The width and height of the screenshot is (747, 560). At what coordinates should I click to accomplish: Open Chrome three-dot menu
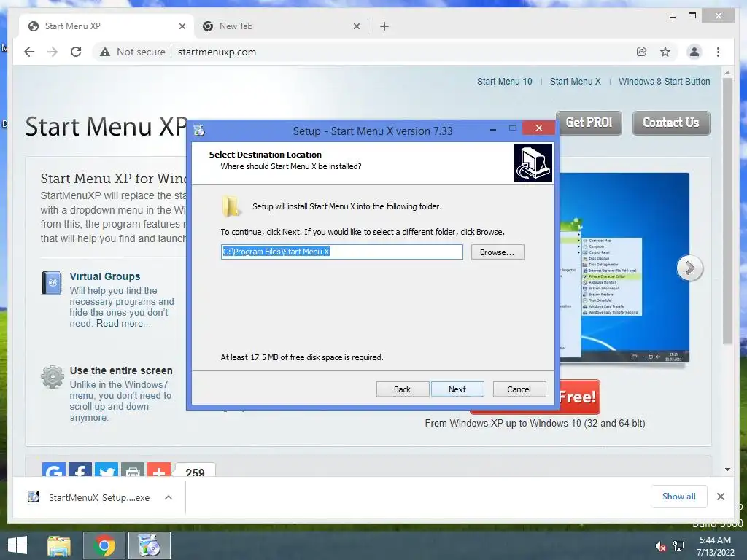point(718,52)
